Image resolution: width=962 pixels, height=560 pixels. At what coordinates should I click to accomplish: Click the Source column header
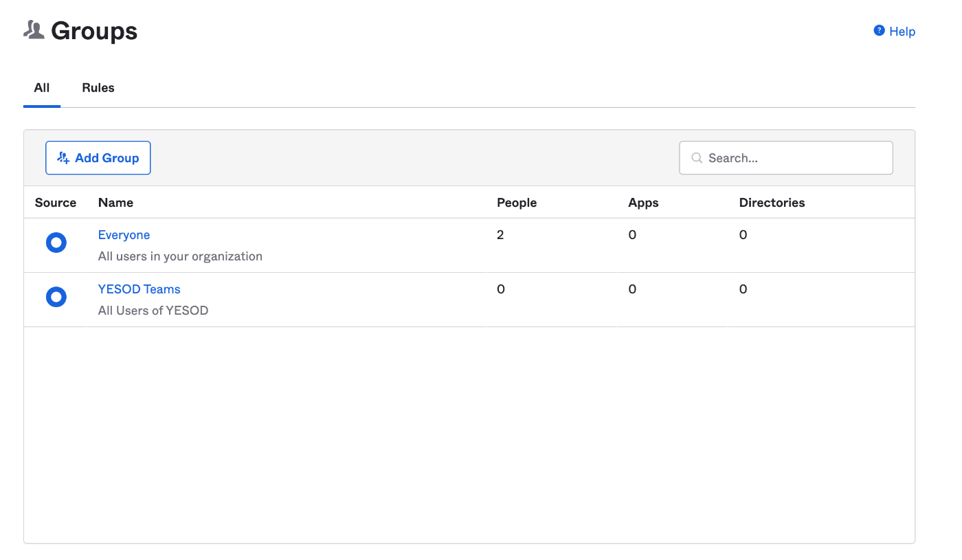pos(56,203)
